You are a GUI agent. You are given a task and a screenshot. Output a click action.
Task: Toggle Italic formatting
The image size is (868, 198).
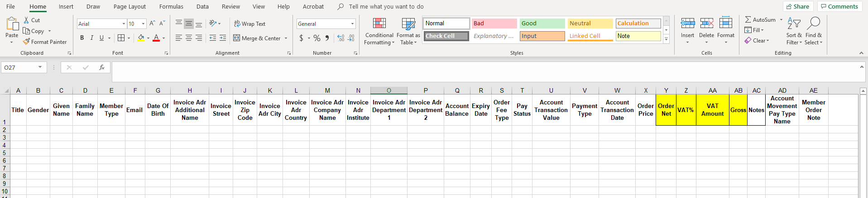click(92, 38)
